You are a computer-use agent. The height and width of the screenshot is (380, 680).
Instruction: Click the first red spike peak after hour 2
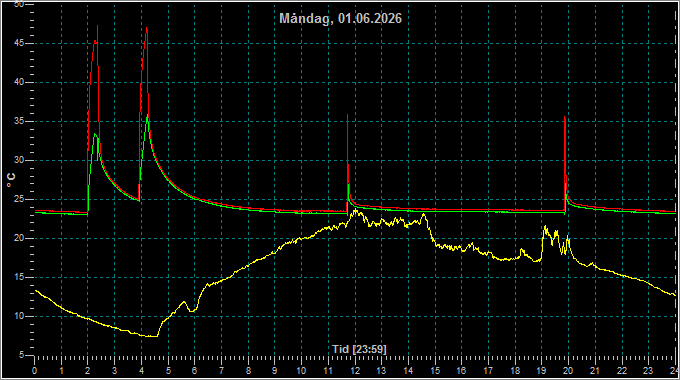coord(98,26)
